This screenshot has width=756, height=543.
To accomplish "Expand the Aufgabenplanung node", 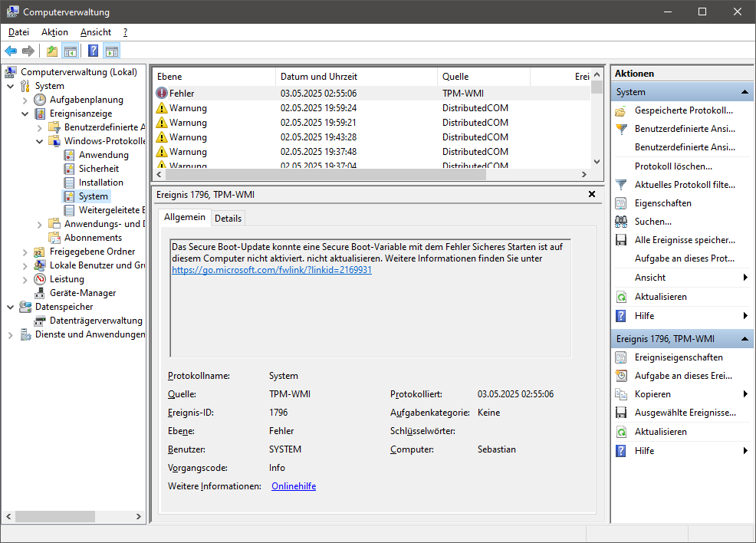I will 25,100.
